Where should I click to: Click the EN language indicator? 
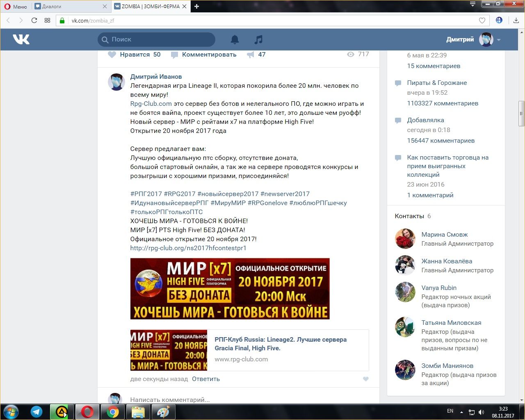450,411
